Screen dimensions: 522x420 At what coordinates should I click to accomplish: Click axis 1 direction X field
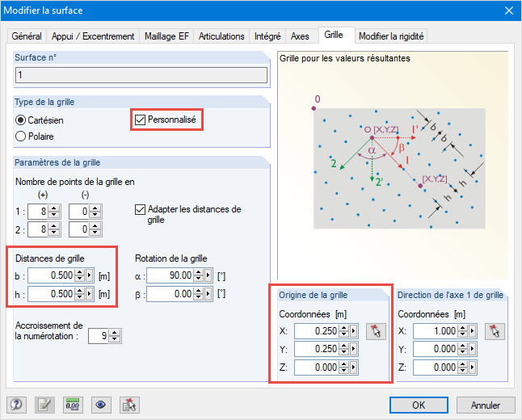[436, 331]
